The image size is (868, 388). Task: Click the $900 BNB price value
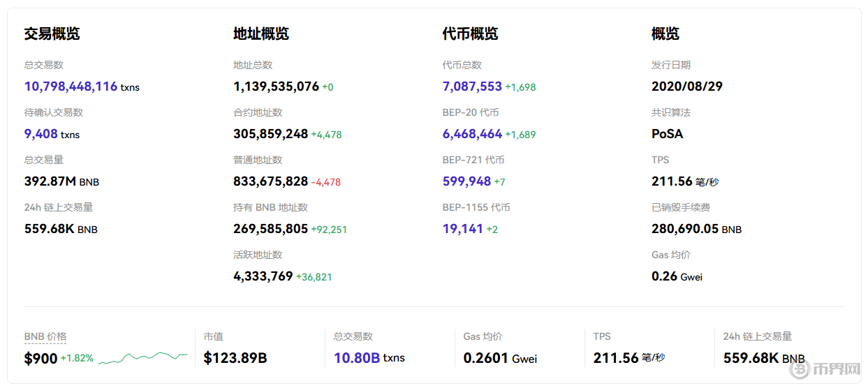point(41,359)
